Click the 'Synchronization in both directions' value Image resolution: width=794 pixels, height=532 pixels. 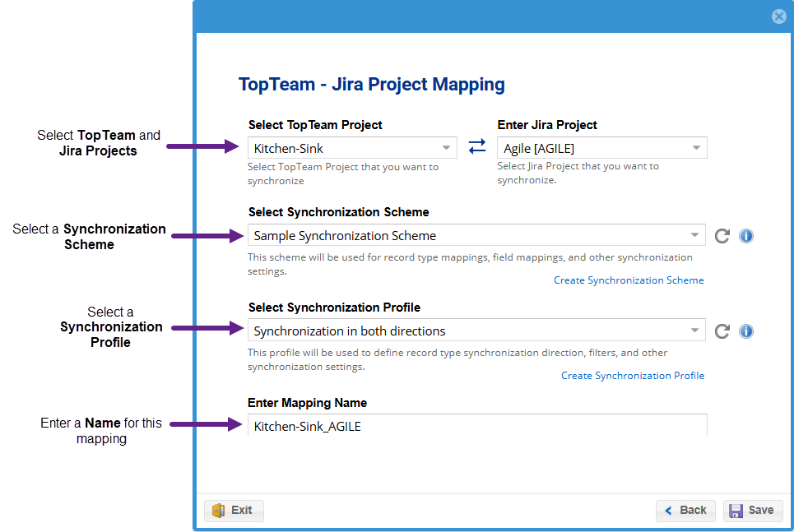coord(350,331)
